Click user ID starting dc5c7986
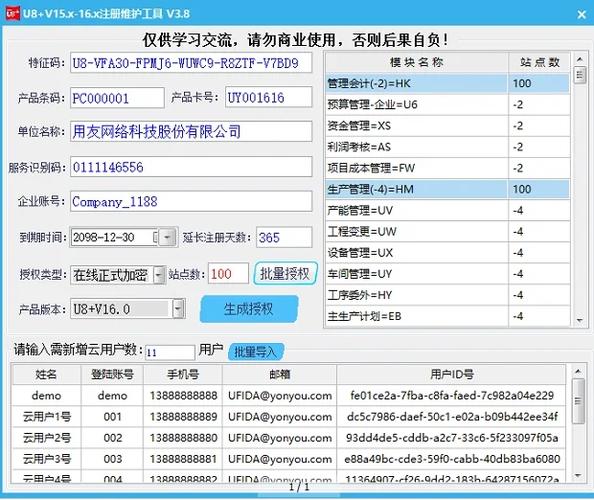The width and height of the screenshot is (594, 500). (452, 417)
